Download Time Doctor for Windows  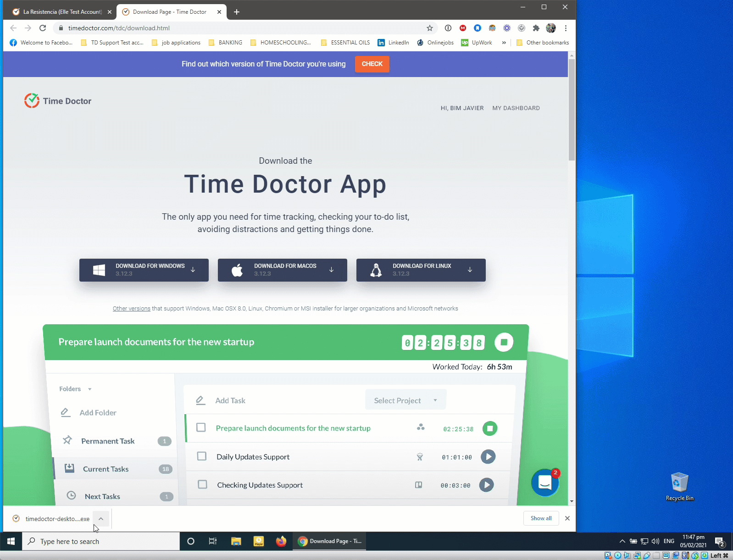144,270
